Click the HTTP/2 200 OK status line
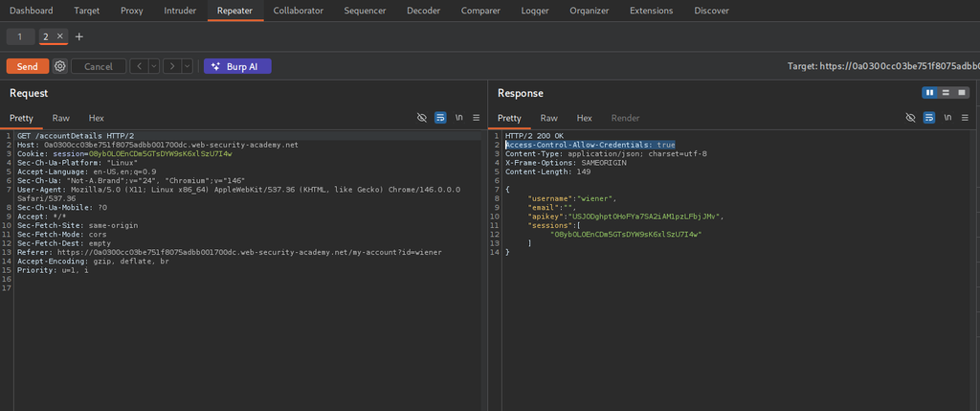The height and width of the screenshot is (411, 980). coord(534,136)
